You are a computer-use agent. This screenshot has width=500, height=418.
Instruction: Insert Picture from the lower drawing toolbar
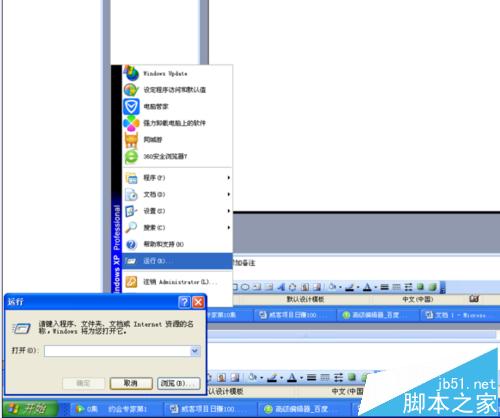coord(235,377)
